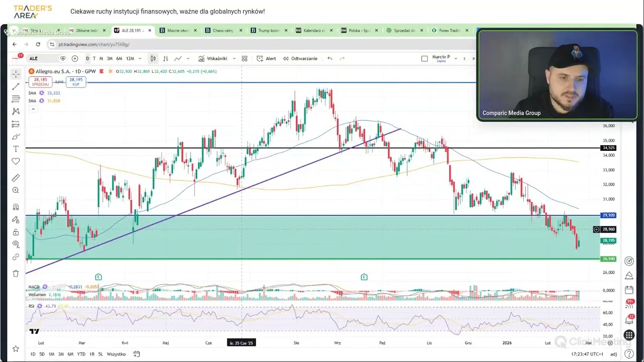
Task: Toggle lock all drawing tools
Action: (x=16, y=232)
